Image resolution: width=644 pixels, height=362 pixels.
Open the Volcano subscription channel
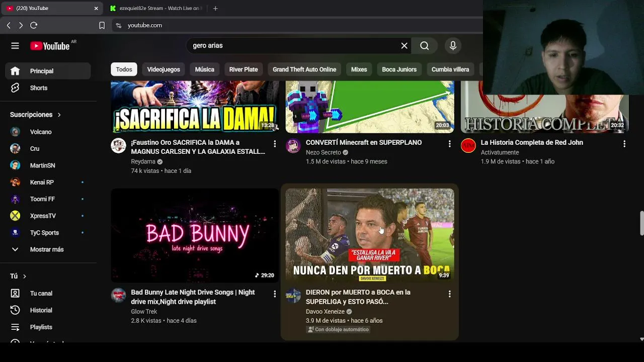[x=48, y=132]
